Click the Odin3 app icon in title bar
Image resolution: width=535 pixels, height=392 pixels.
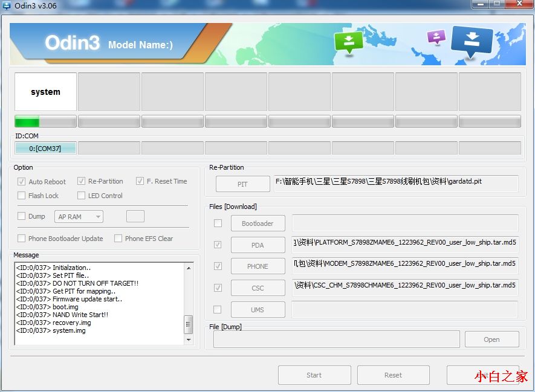(7, 5)
